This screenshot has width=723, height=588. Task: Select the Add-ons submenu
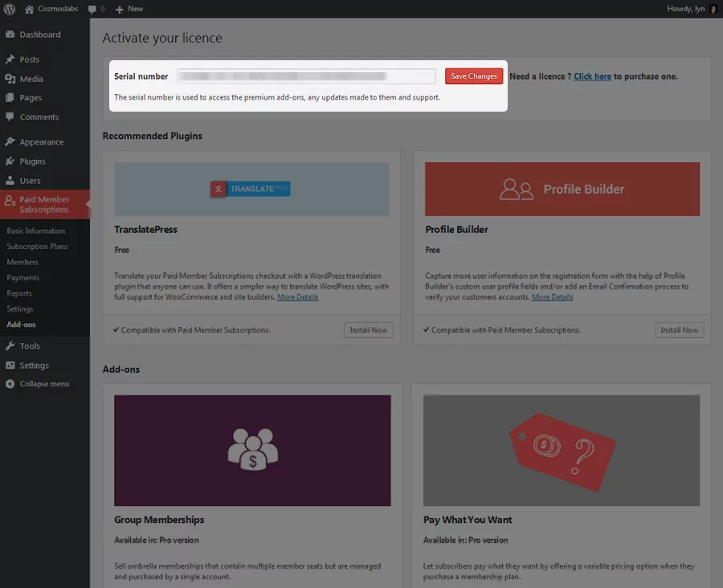coord(21,325)
